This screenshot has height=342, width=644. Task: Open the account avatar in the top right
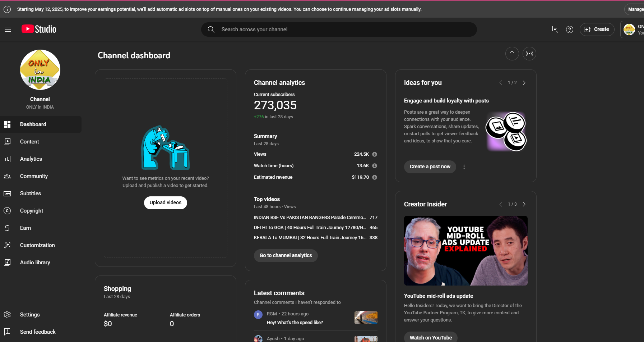point(629,29)
